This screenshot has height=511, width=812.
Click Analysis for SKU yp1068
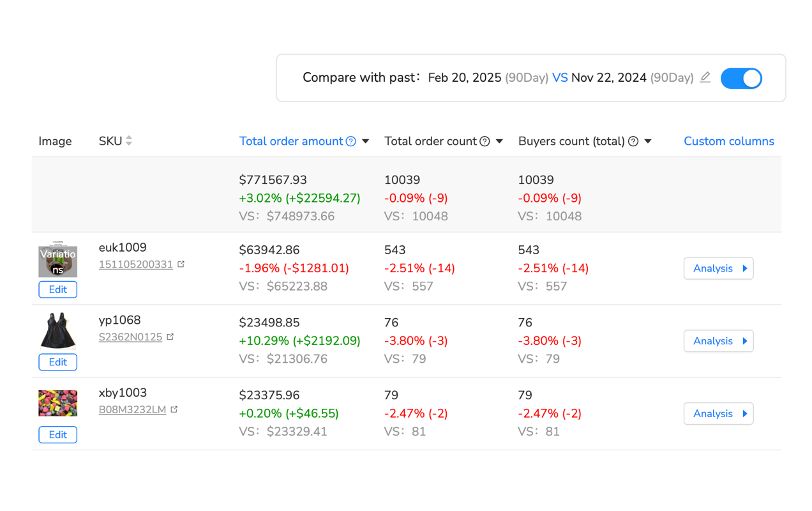point(718,341)
